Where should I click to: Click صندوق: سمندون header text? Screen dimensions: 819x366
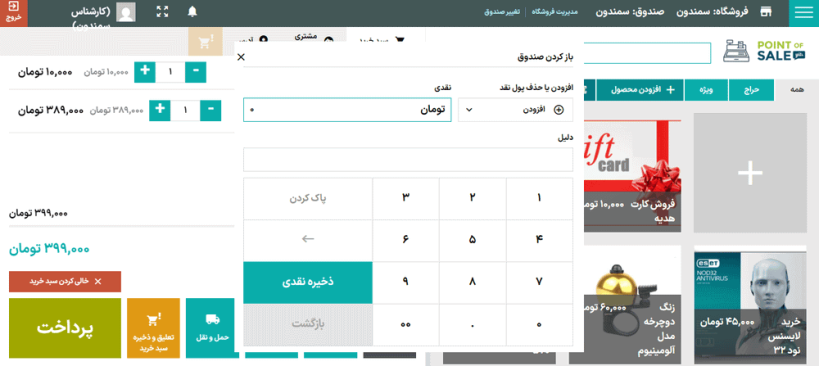[629, 11]
